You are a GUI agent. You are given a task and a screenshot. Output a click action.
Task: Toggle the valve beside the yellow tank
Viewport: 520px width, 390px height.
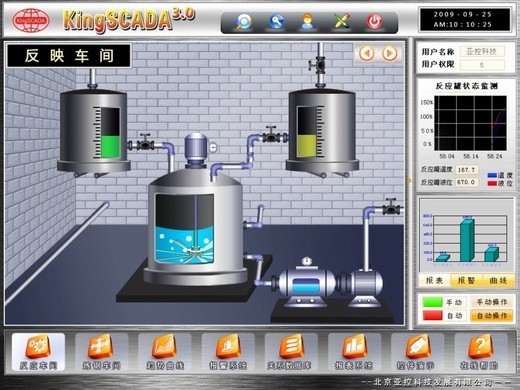271,135
